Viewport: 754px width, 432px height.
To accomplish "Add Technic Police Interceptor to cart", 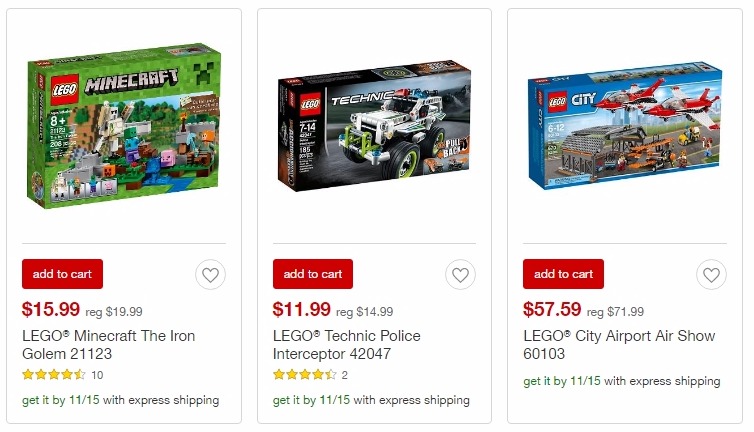I will (313, 274).
